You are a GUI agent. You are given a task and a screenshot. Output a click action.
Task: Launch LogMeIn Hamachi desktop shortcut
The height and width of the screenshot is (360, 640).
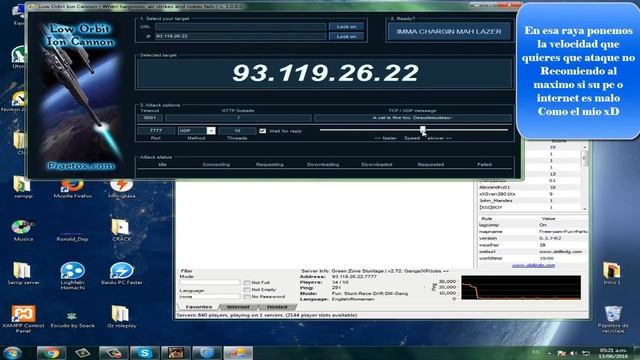[72, 276]
